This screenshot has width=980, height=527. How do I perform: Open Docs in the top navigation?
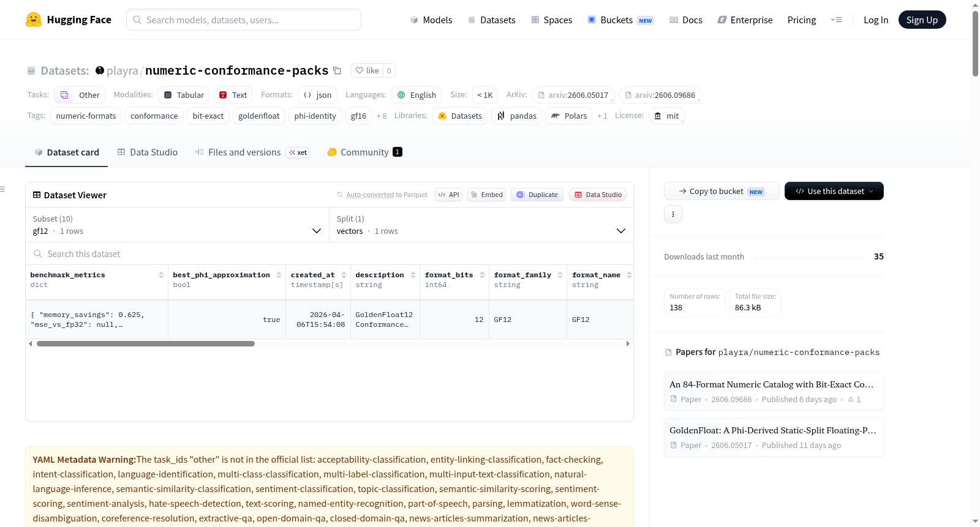686,20
